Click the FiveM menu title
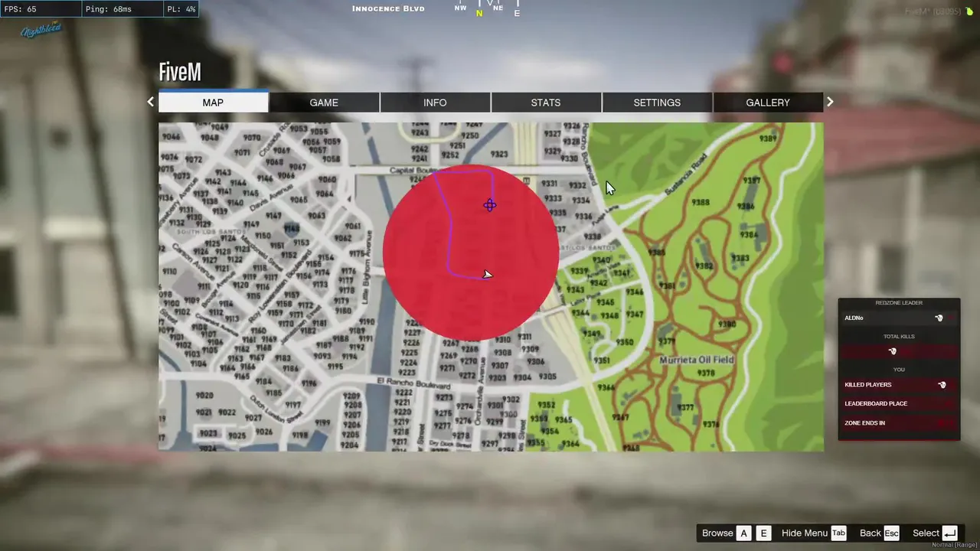 (180, 72)
